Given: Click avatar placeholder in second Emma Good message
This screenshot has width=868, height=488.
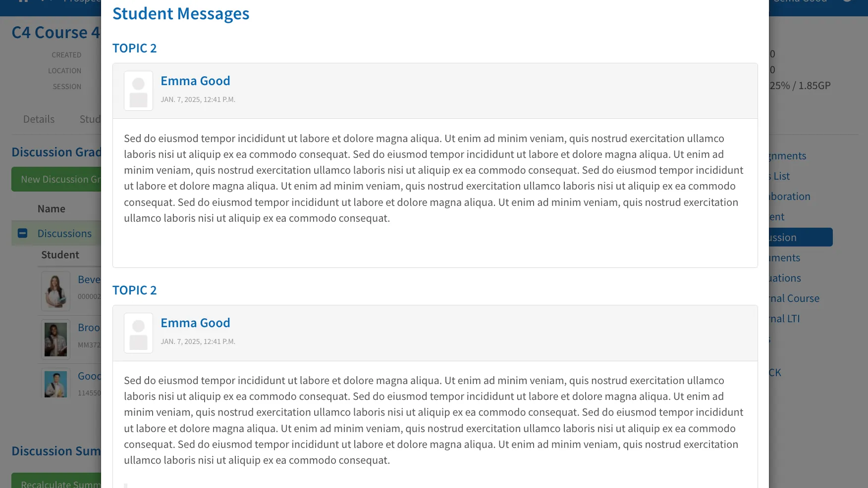Looking at the screenshot, I should coord(138,333).
